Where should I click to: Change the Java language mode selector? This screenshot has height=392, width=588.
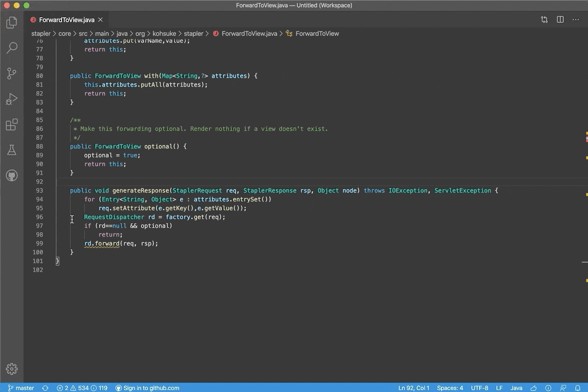coord(516,388)
